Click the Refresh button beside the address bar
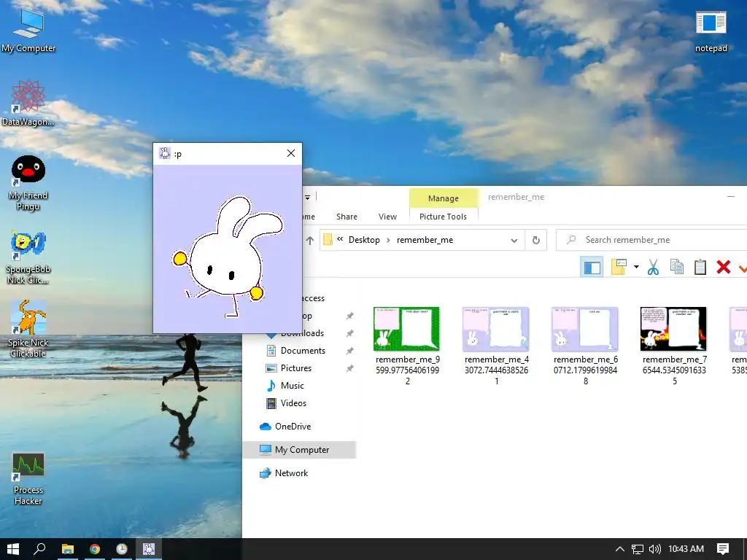 536,240
